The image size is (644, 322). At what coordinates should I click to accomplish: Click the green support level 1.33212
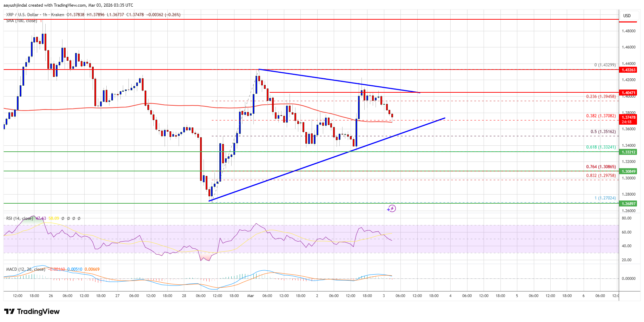coord(628,152)
